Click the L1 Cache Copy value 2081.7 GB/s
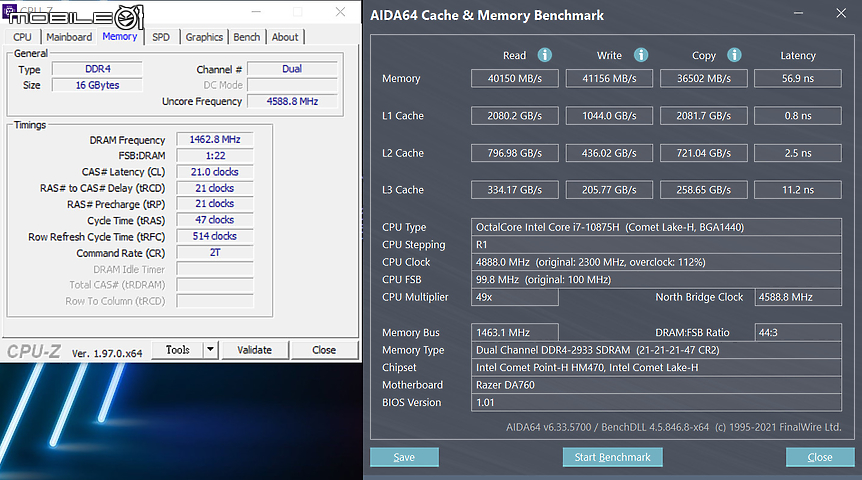Image resolution: width=862 pixels, height=480 pixels. (704, 115)
